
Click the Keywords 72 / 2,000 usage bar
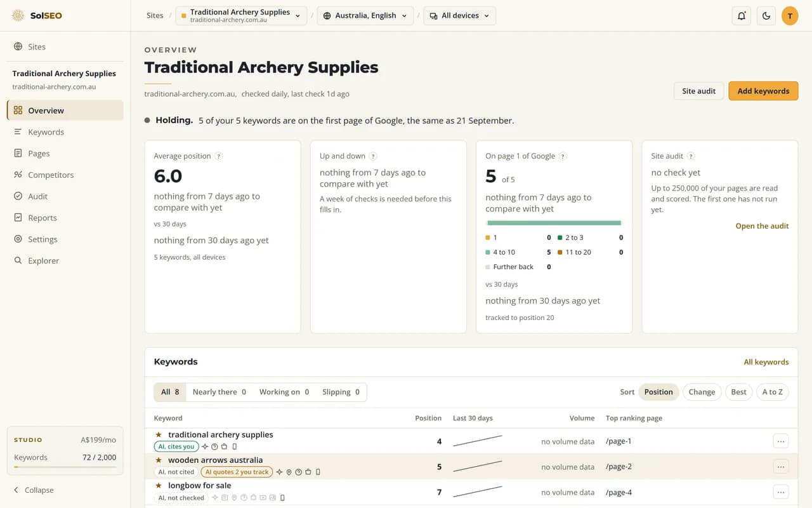(65, 467)
